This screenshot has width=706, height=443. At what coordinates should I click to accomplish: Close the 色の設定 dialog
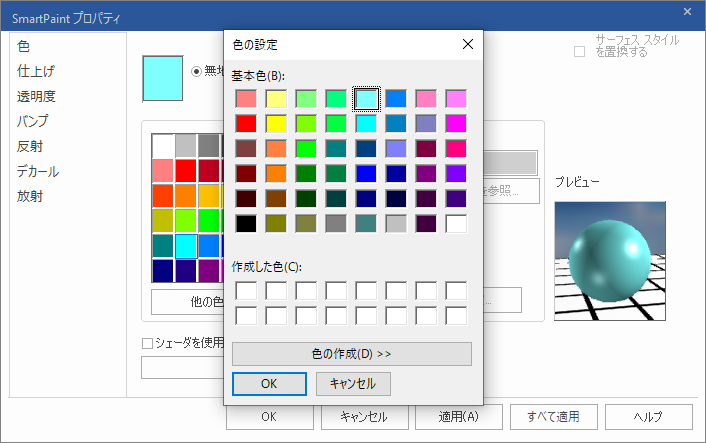click(468, 44)
